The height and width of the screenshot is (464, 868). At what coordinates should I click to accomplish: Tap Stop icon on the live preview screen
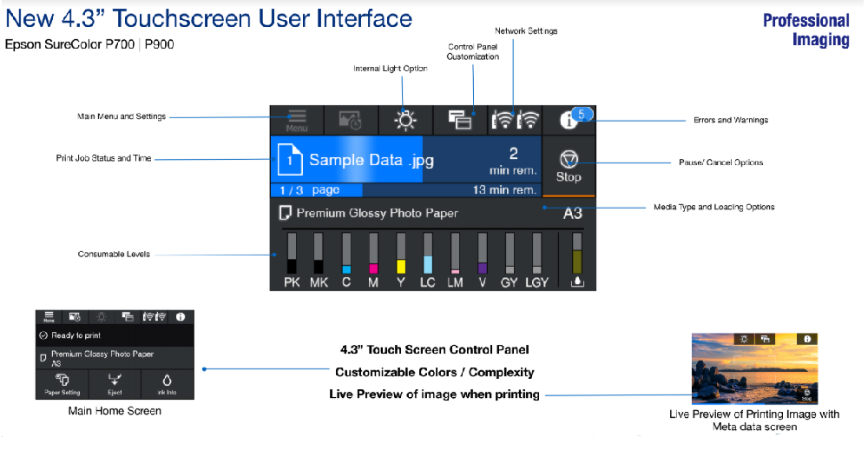(x=806, y=394)
